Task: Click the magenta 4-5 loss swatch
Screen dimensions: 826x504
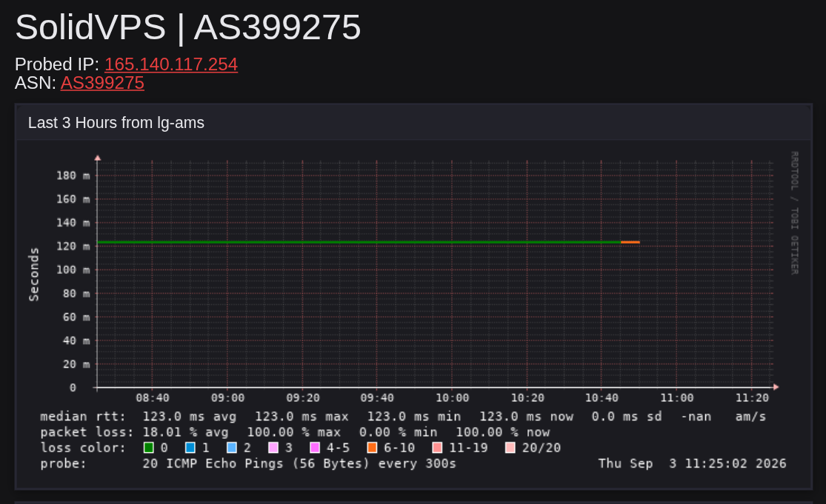Action: click(x=315, y=448)
